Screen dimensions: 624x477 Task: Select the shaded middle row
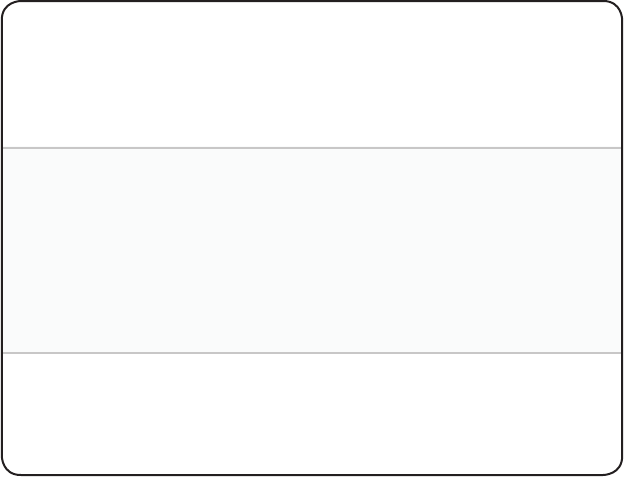pyautogui.click(x=312, y=250)
